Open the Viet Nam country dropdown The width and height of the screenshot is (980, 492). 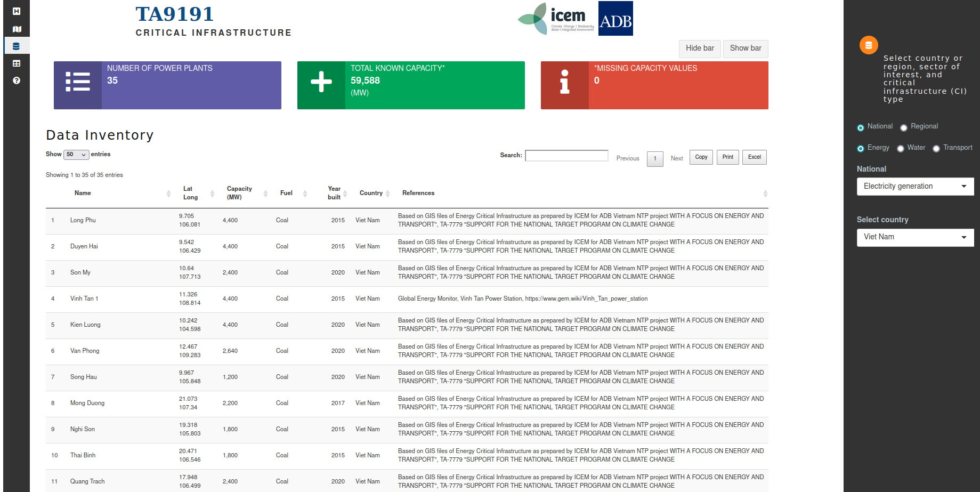[x=914, y=237]
